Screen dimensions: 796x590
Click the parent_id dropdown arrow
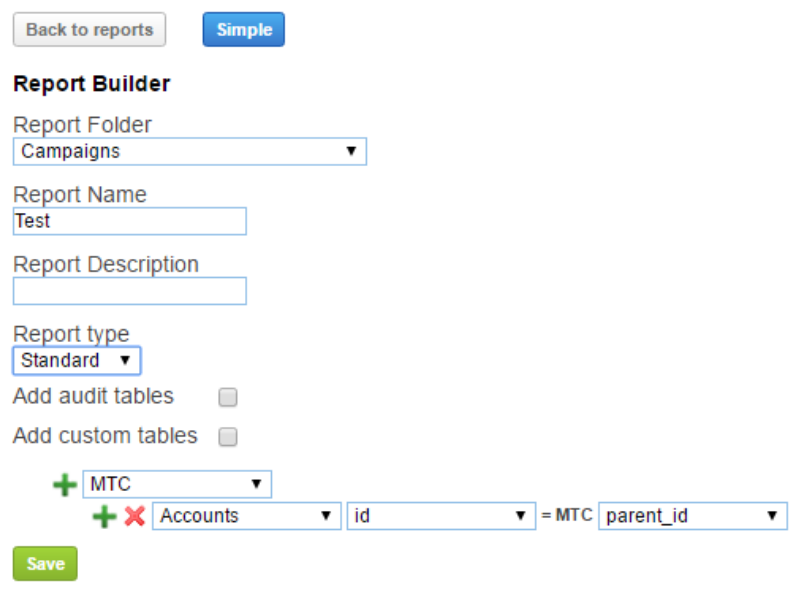[x=772, y=516]
